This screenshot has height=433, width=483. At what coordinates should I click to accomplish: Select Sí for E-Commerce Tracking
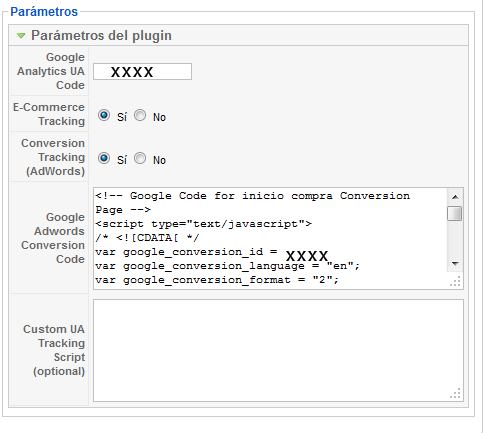(x=104, y=115)
